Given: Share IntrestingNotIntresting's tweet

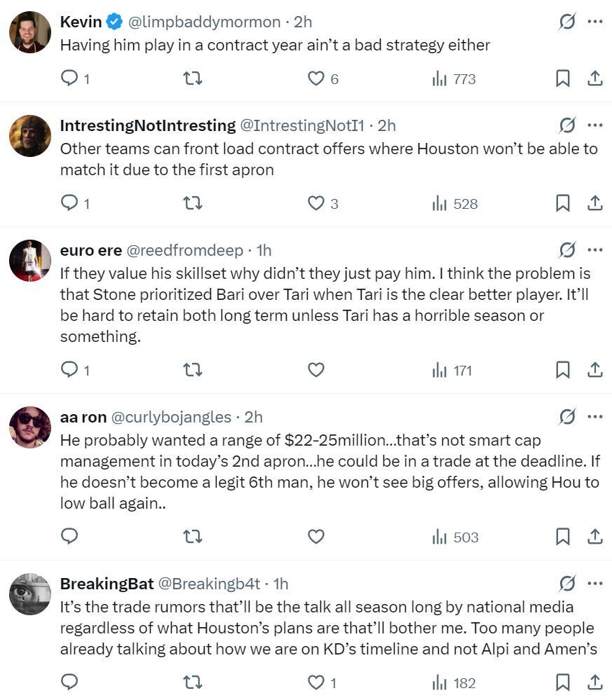Looking at the screenshot, I should [x=594, y=203].
